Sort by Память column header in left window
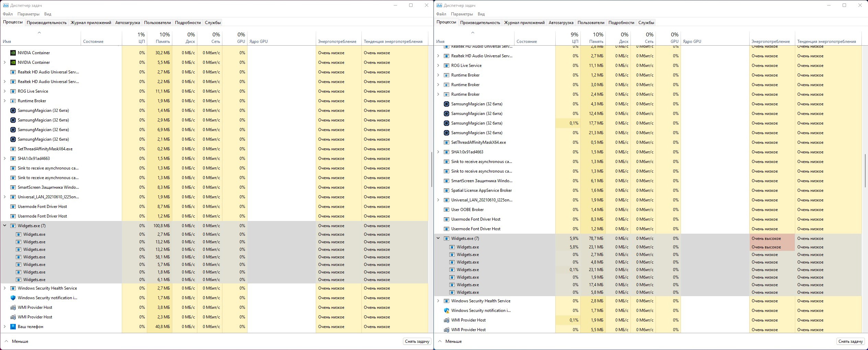The width and height of the screenshot is (868, 350). tap(160, 38)
